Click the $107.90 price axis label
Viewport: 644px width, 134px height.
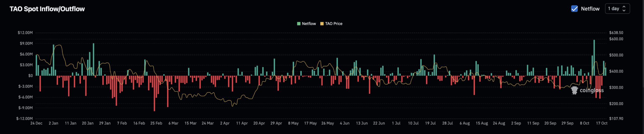[616, 118]
